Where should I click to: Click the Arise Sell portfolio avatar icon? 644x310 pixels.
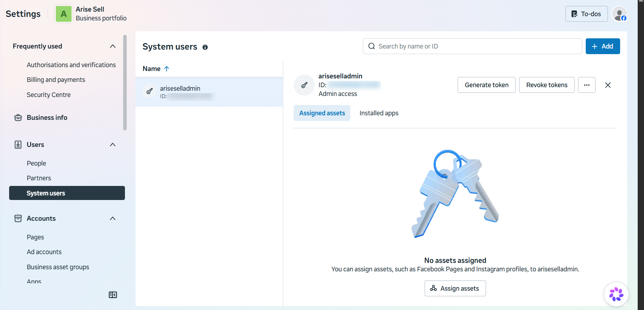pyautogui.click(x=64, y=14)
